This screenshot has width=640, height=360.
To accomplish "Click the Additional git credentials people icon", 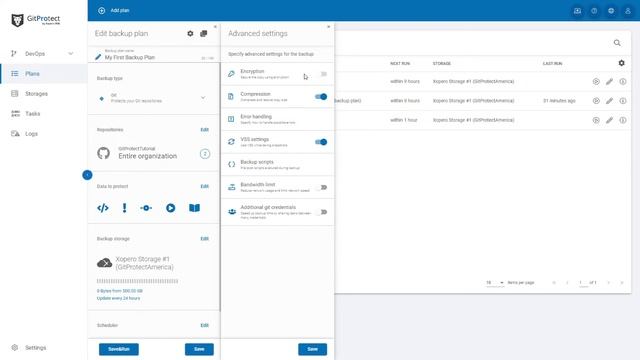I will click(232, 212).
